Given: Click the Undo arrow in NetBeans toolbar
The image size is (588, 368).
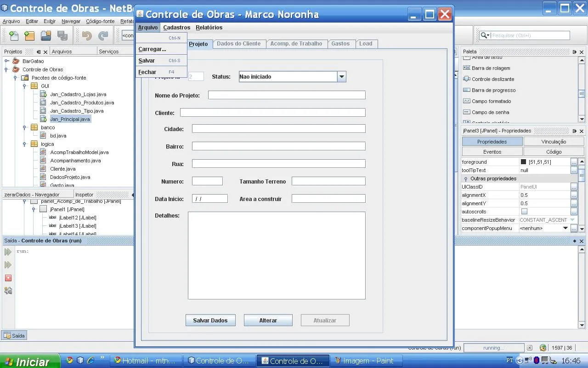Looking at the screenshot, I should click(87, 35).
